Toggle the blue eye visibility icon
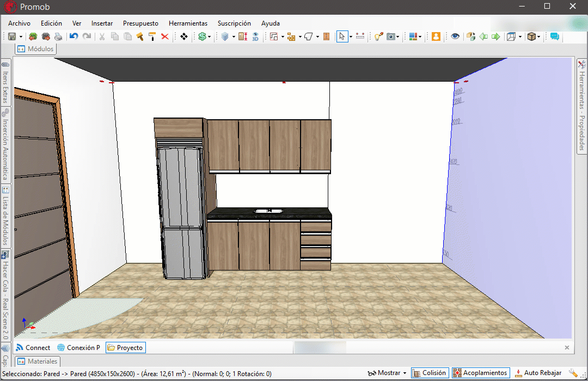This screenshot has width=588, height=381. 455,36
